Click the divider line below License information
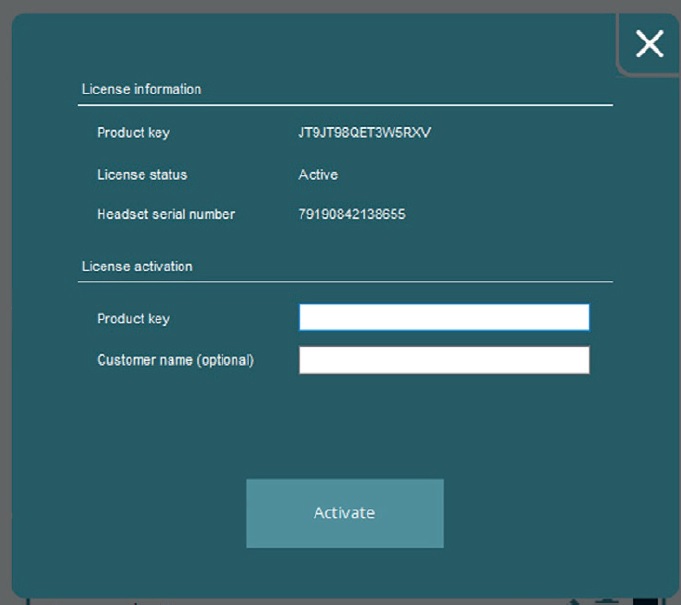This screenshot has height=605, width=681. (345, 104)
